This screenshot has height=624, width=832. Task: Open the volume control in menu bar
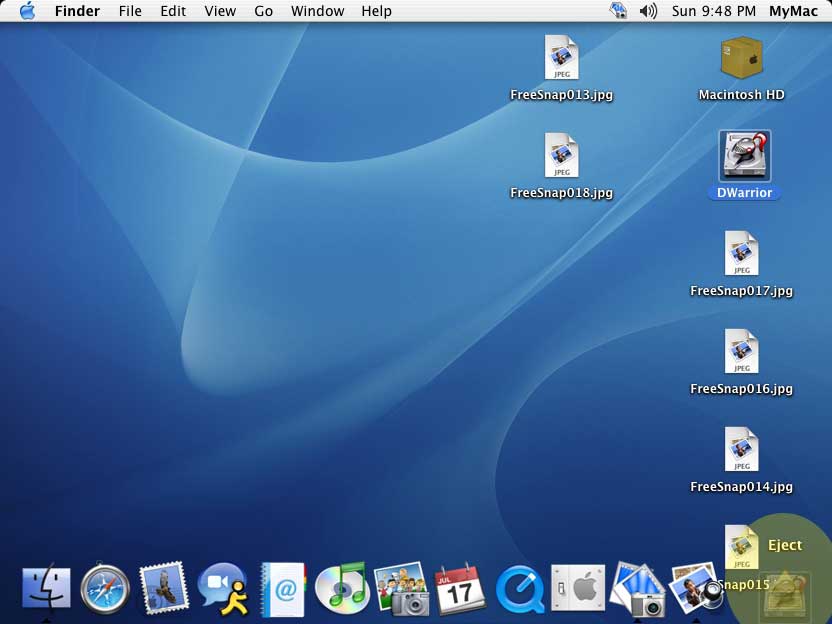[648, 11]
